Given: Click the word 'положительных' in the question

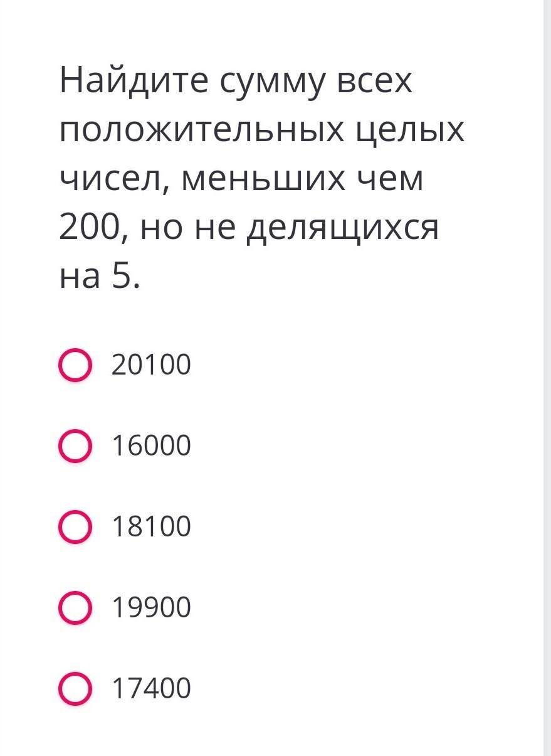Looking at the screenshot, I should (201, 130).
